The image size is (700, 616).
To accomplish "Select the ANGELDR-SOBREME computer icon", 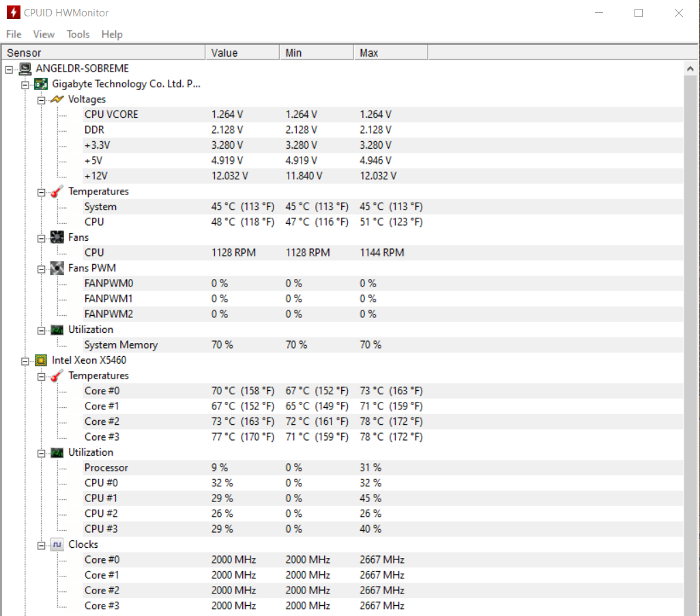I will point(25,69).
